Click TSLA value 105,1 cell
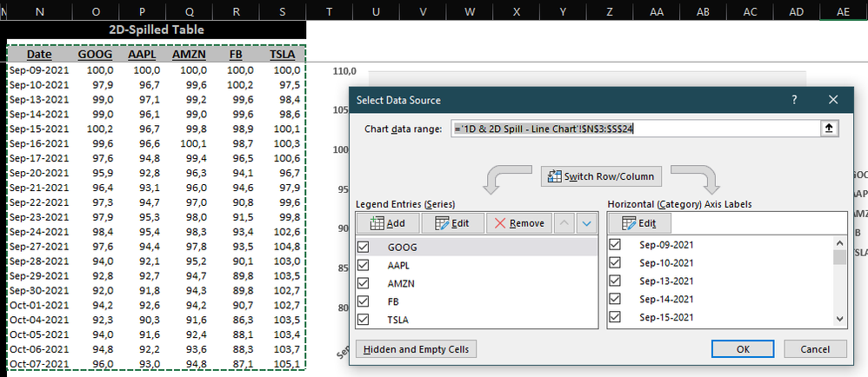This screenshot has width=868, height=377. point(283,364)
